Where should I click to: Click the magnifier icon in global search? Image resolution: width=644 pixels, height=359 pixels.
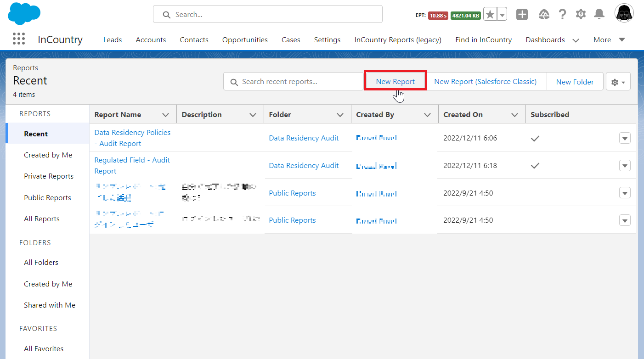167,15
